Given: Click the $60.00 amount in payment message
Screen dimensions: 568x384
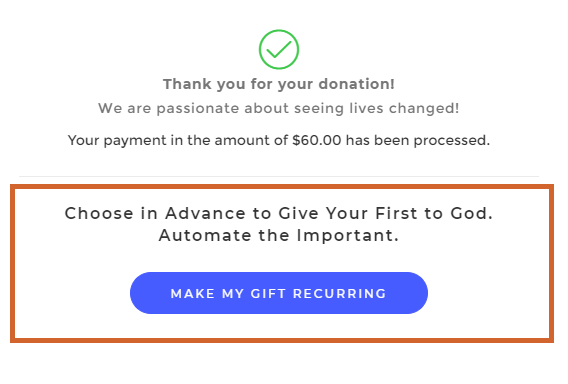Looking at the screenshot, I should tap(317, 140).
